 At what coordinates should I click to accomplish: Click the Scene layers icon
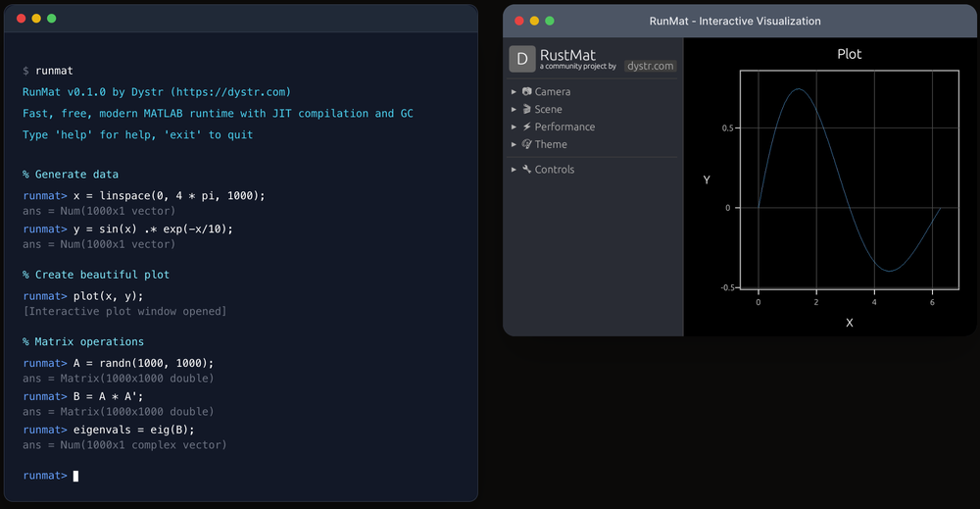527,110
